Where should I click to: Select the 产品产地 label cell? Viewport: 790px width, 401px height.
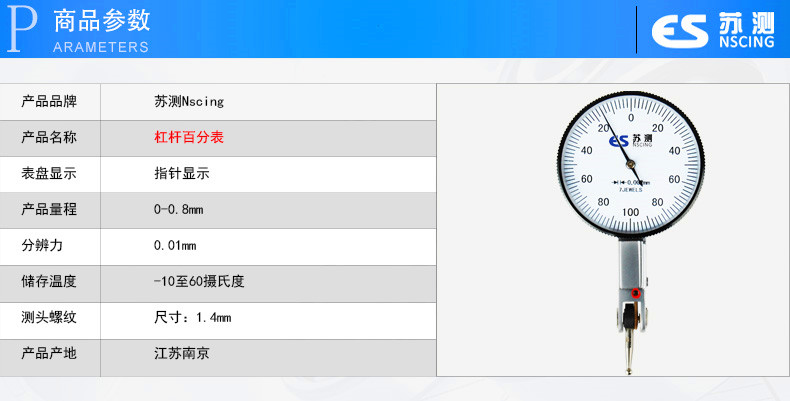point(50,358)
